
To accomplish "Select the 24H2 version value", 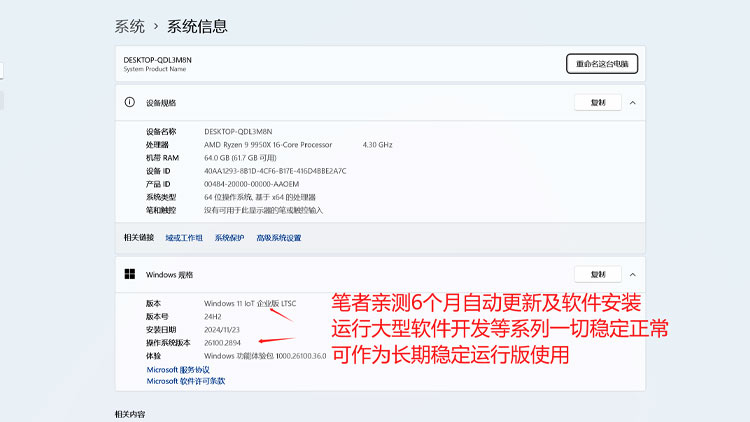I will point(213,316).
